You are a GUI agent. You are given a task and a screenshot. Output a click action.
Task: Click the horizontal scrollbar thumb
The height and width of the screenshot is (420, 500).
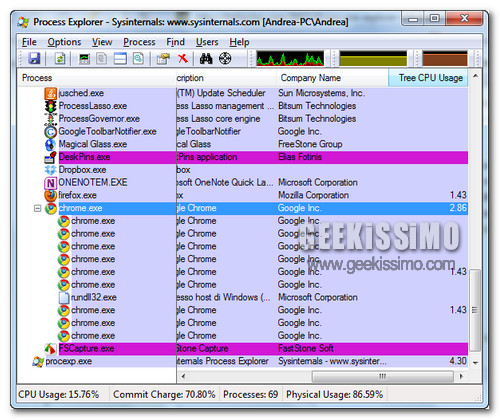[x=383, y=377]
